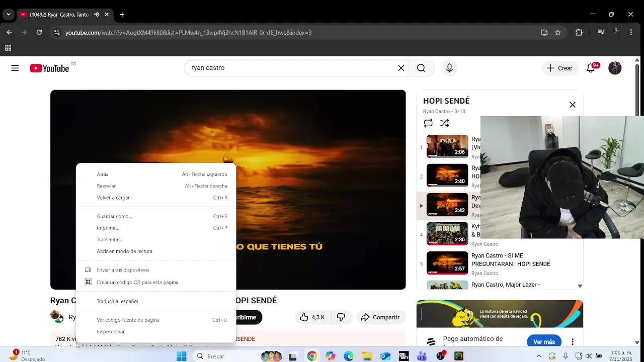Open the Compartir share dialog

[x=380, y=317]
